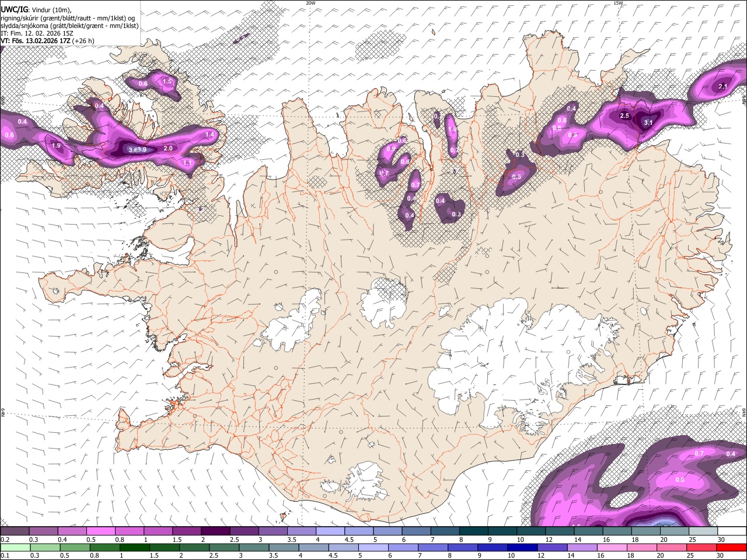Click the 2.0 precipitation value label
747x560 pixels.
(x=168, y=148)
